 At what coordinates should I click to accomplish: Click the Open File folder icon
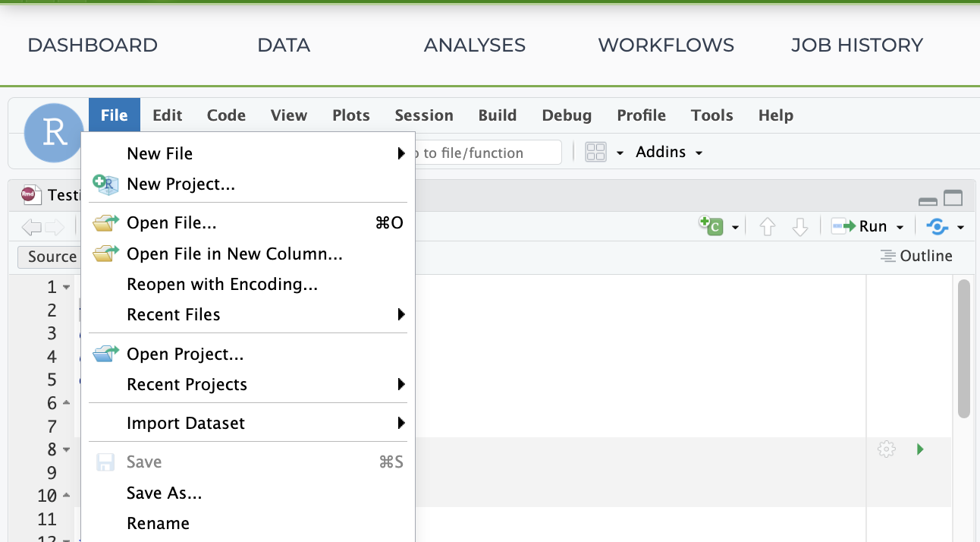[x=106, y=223]
